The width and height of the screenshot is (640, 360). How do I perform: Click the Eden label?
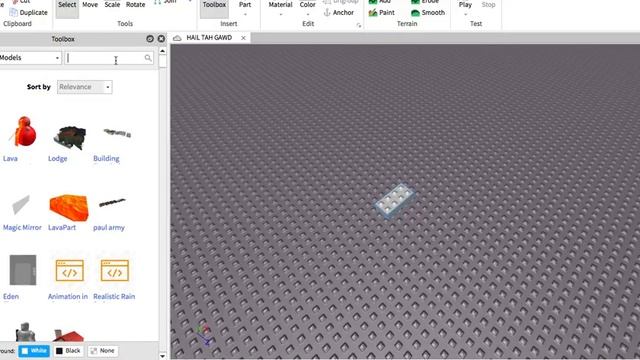pos(11,296)
